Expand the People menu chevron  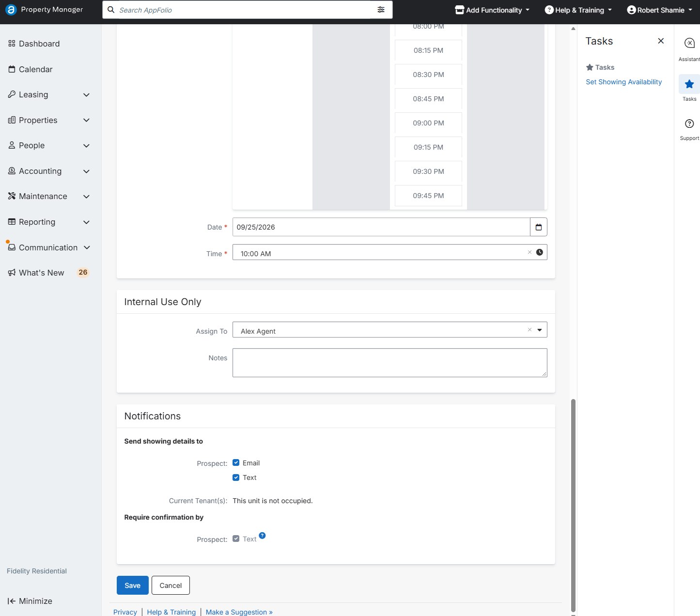(x=86, y=146)
